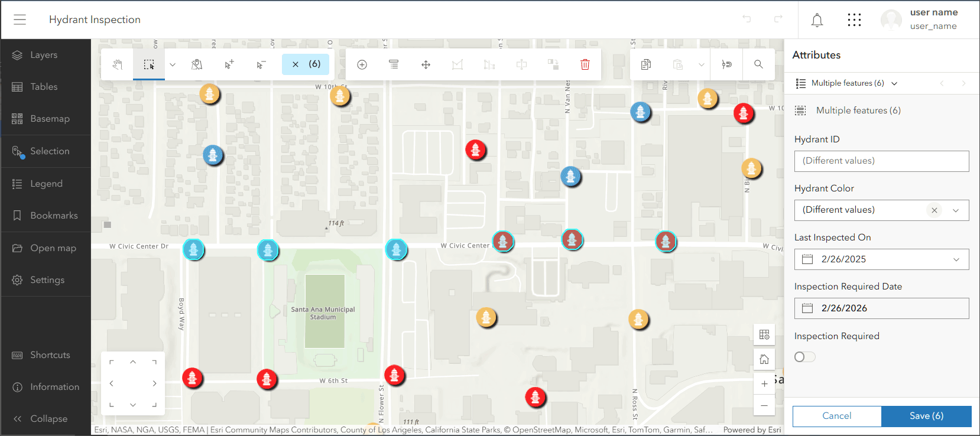Click the Save (6) button
The image size is (980, 436).
point(926,416)
